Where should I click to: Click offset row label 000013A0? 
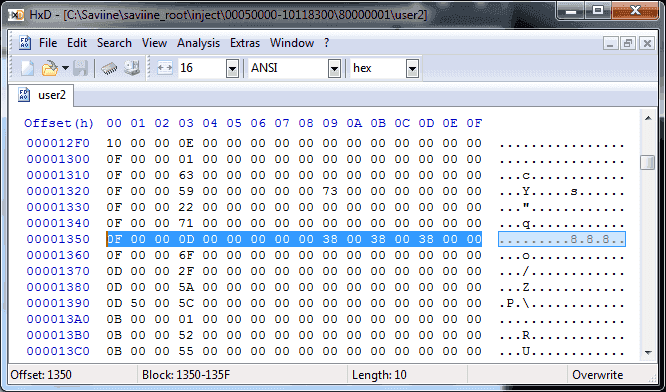(58, 319)
